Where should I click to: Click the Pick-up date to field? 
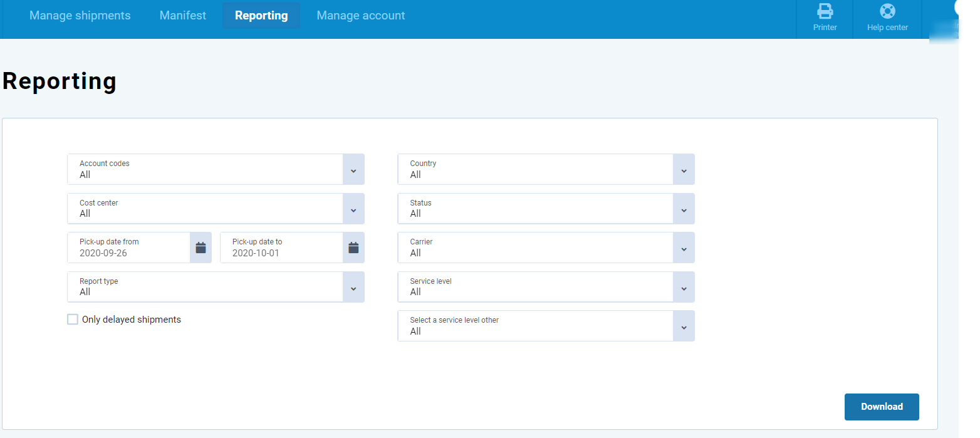(281, 248)
